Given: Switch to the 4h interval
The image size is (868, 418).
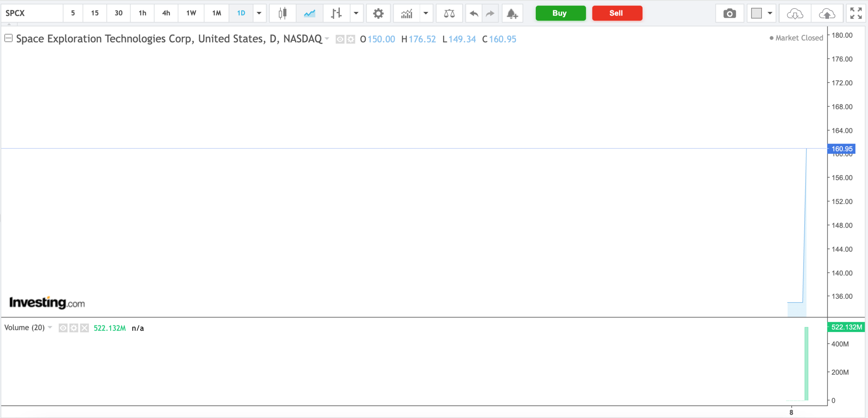Looking at the screenshot, I should [x=166, y=13].
